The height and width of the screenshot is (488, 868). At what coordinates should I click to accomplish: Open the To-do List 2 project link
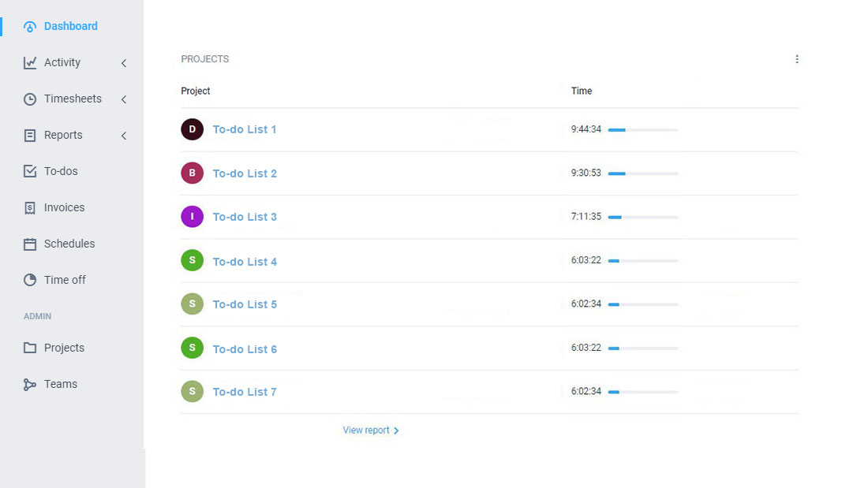pos(245,173)
